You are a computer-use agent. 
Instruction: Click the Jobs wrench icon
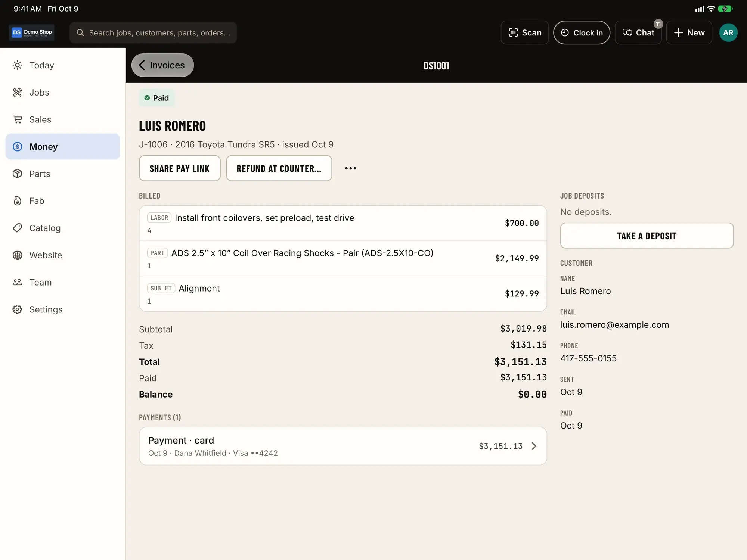(17, 92)
